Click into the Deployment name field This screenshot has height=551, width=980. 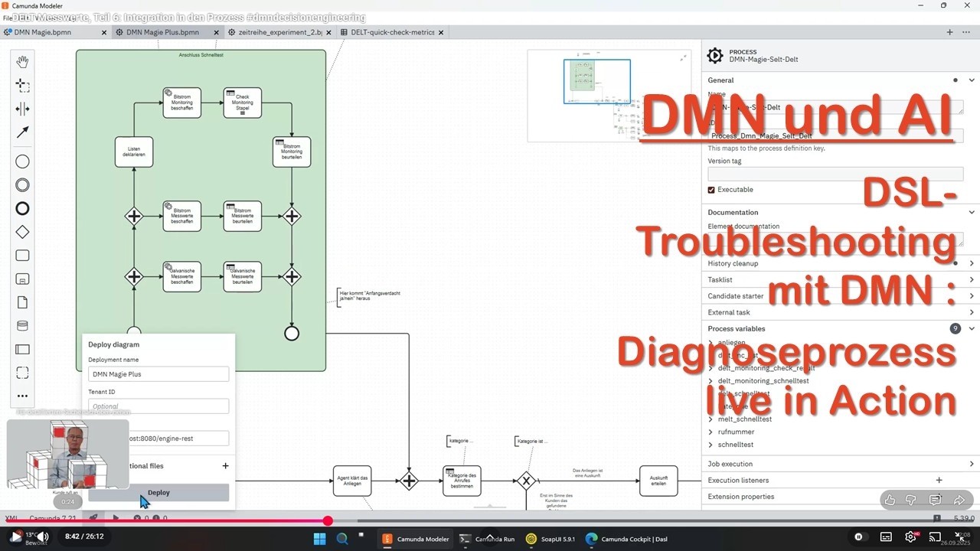click(x=158, y=374)
